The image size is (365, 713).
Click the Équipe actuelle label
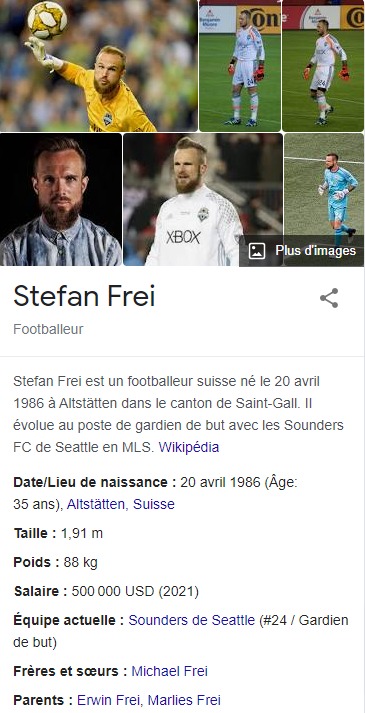(x=69, y=620)
